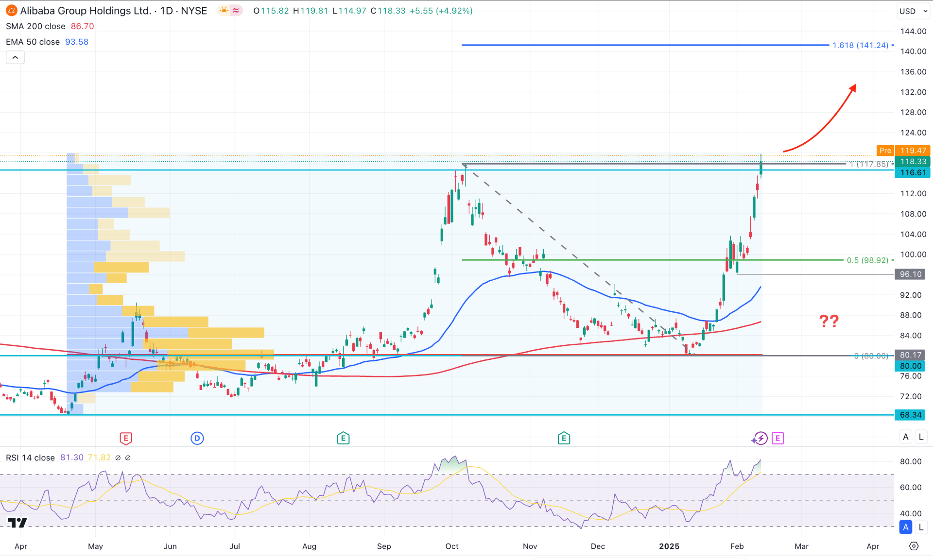This screenshot has width=933, height=560.
Task: Click the 80.00 label on the RSI scale
Action: tap(910, 461)
